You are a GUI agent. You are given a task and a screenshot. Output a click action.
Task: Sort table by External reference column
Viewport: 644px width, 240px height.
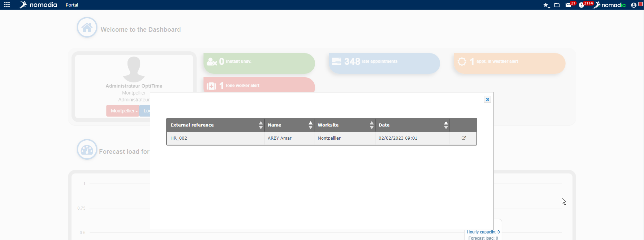261,125
